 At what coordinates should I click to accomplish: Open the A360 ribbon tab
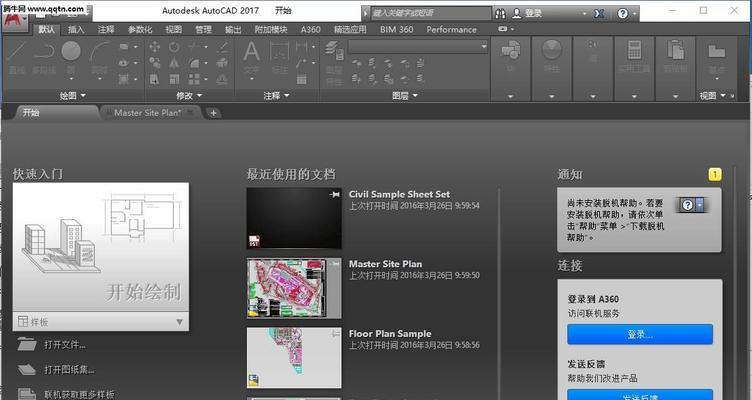pos(310,29)
